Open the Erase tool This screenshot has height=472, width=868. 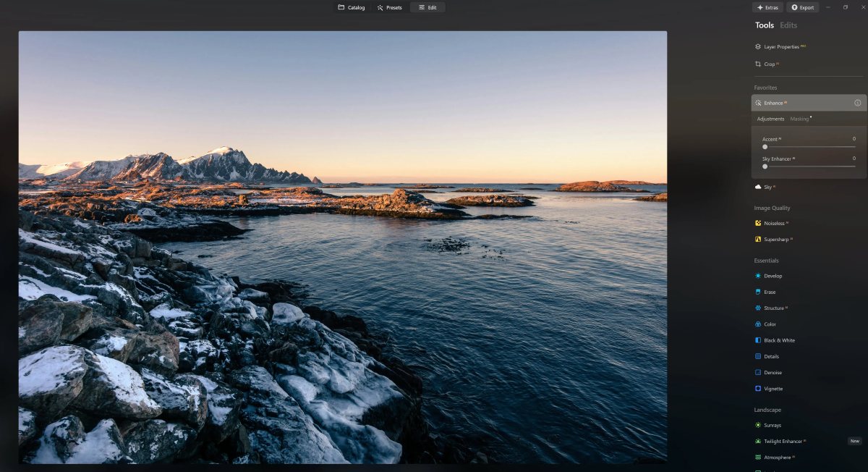[x=768, y=292]
